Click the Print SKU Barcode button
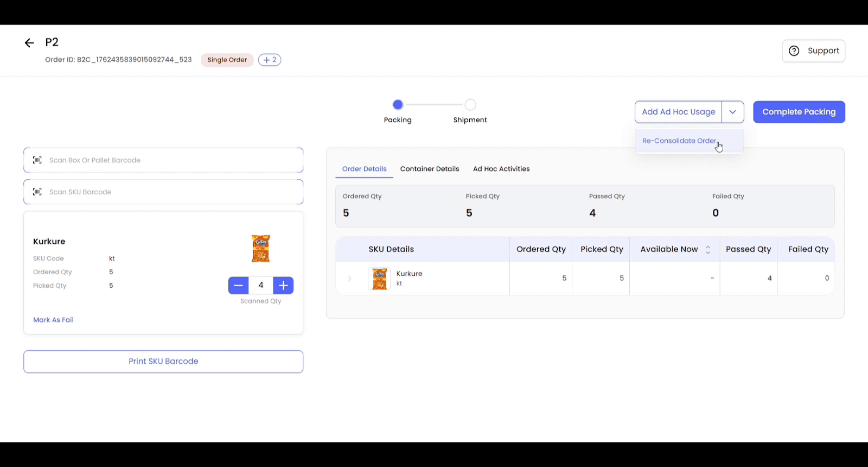The image size is (868, 467). [163, 362]
